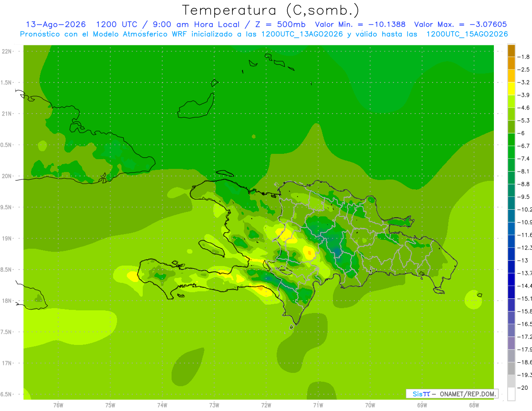
Task: Click "Valor Min. = -10.1388" in the header
Action: [360, 24]
